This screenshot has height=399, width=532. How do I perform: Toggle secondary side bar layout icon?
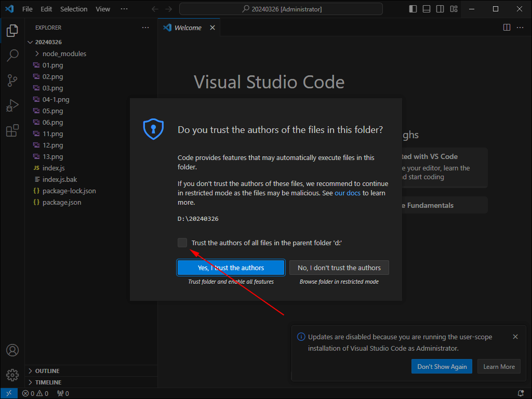point(440,9)
